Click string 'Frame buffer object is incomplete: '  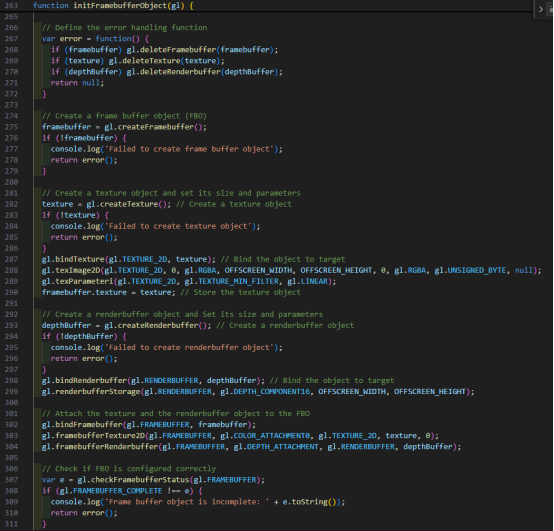click(x=187, y=502)
